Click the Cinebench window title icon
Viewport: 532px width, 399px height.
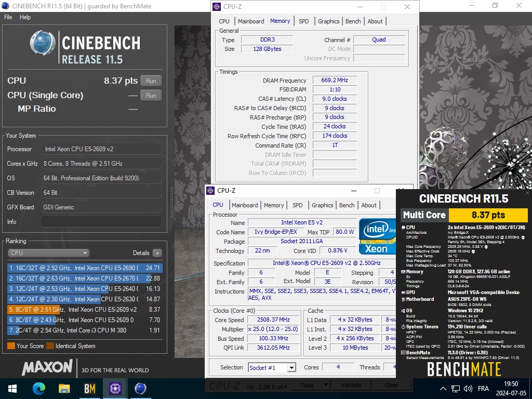pyautogui.click(x=5, y=6)
